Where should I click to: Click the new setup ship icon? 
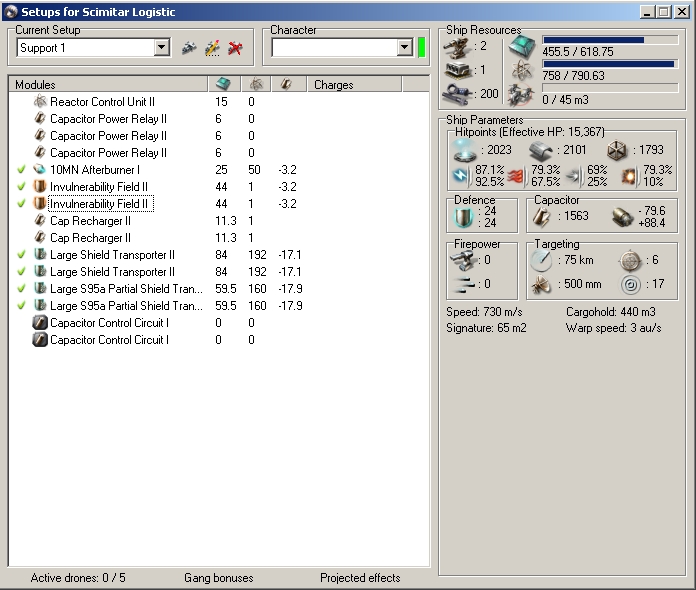(189, 48)
